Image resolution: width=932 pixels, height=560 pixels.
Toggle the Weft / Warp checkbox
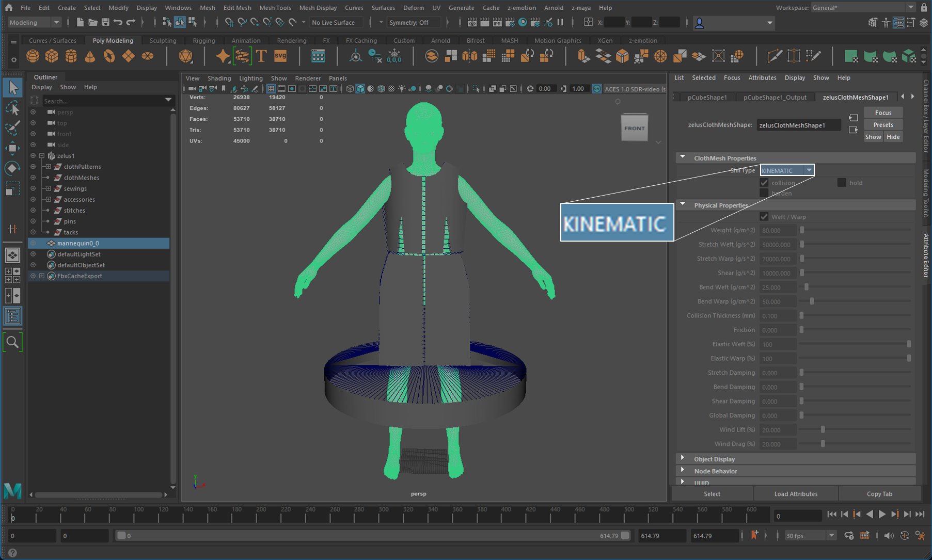click(764, 217)
